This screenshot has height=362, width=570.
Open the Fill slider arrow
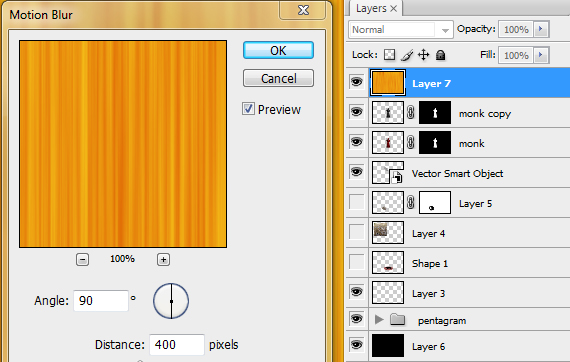tap(541, 55)
